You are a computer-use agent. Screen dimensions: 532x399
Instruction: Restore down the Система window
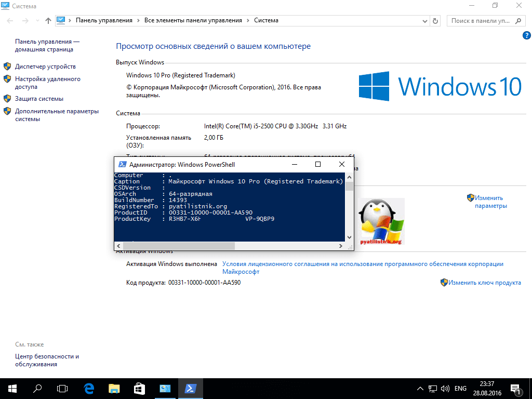(495, 5)
